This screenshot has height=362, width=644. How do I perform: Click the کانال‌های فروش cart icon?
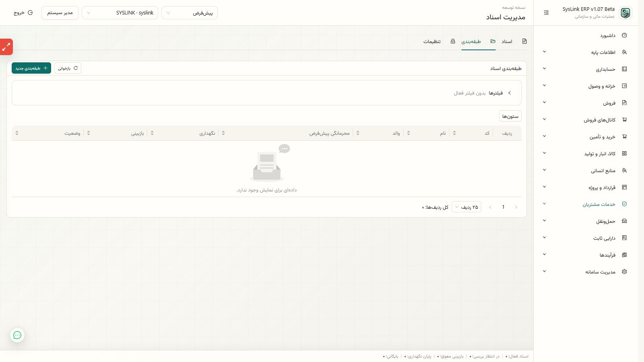tap(624, 120)
